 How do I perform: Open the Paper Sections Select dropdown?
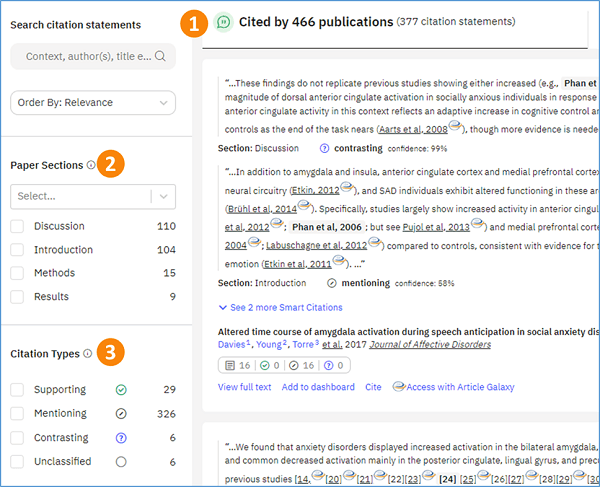(93, 197)
